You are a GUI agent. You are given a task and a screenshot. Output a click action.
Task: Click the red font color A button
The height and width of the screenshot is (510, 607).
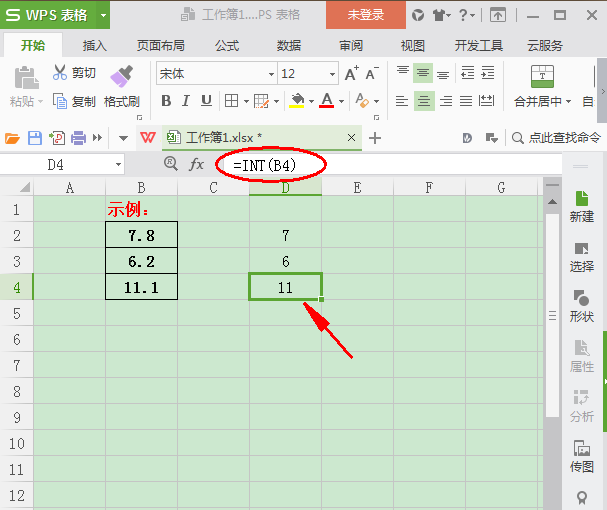[327, 101]
